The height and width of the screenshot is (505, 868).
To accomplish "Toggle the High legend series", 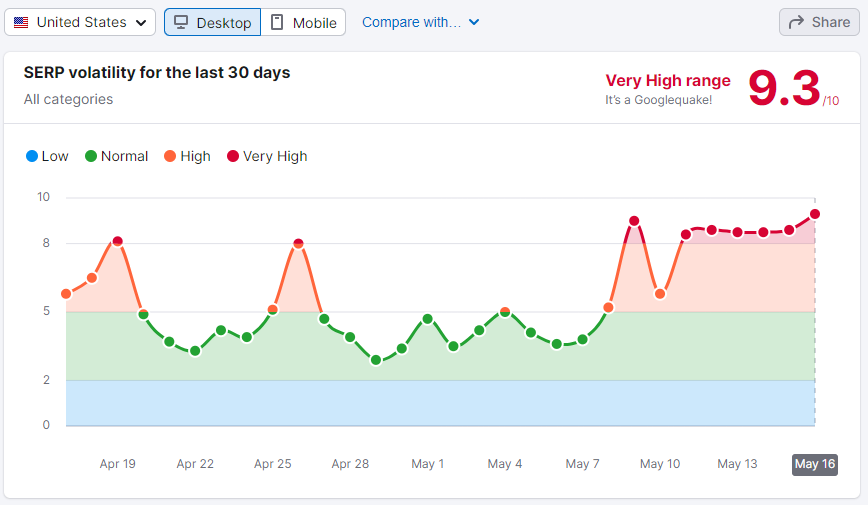I will 187,156.
